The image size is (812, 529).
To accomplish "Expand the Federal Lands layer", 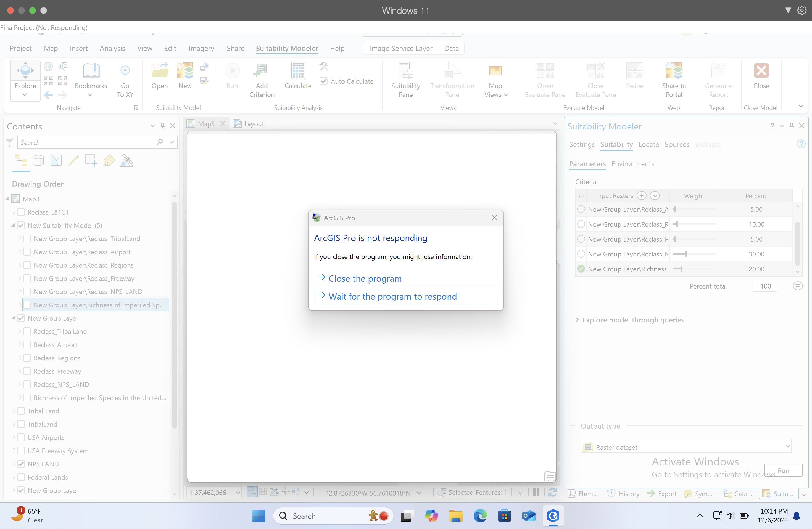I will (14, 477).
